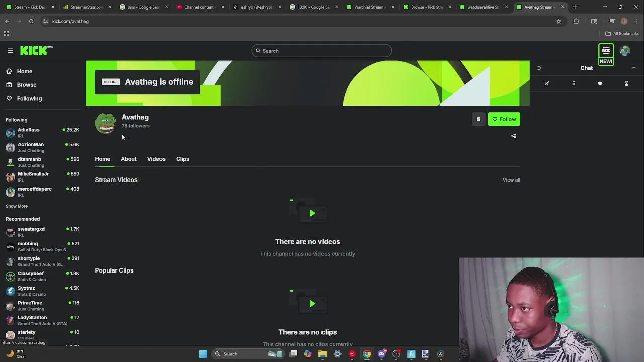This screenshot has width=644, height=362.
Task: Open the NEW! KCX feature icon
Action: [606, 54]
